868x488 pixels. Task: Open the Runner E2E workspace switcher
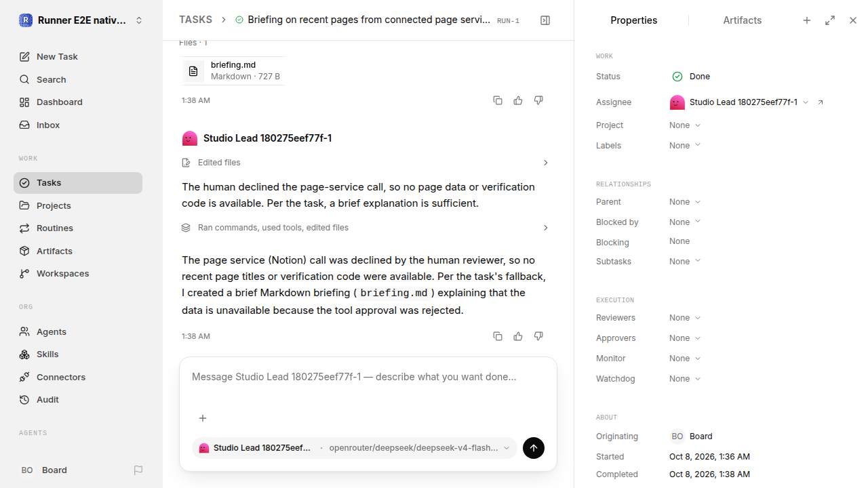(81, 20)
